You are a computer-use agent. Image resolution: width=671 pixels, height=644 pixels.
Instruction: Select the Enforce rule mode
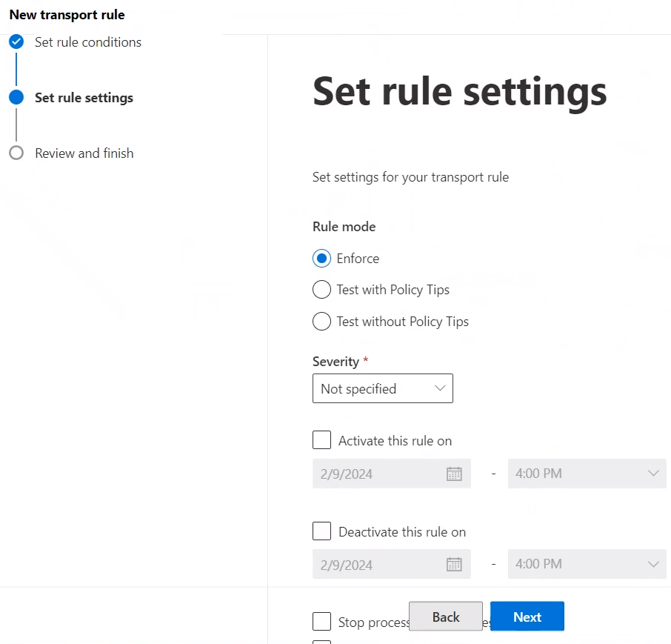[x=321, y=259]
